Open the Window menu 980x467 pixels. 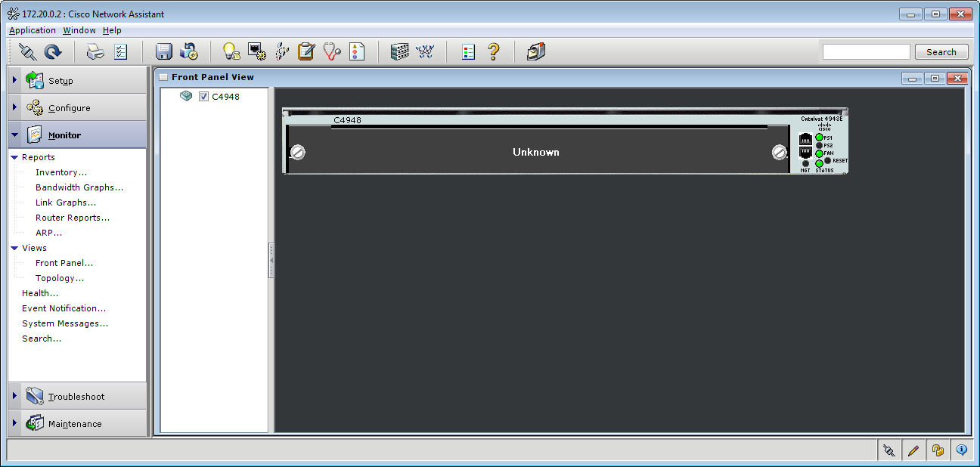pyautogui.click(x=79, y=30)
